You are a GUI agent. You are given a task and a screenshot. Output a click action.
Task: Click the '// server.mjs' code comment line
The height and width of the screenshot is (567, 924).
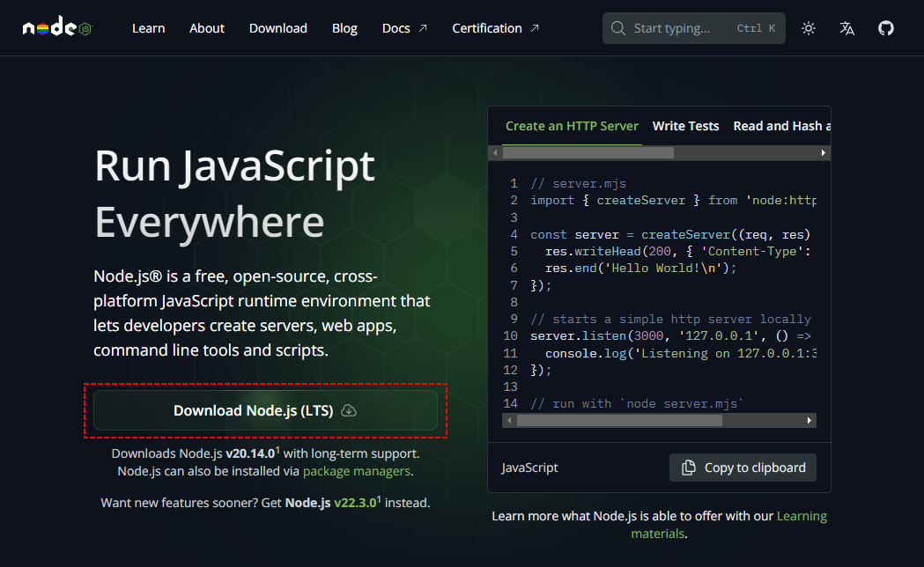[578, 184]
